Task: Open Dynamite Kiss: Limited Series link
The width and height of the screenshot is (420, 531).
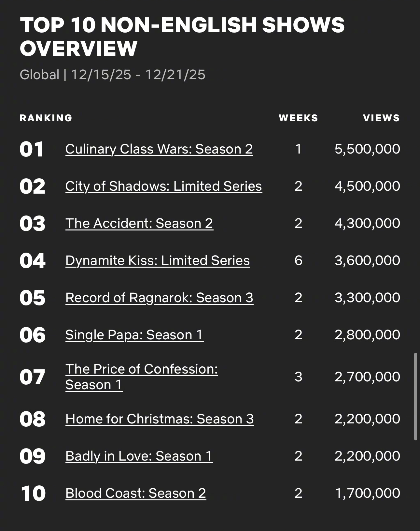Action: [x=158, y=260]
